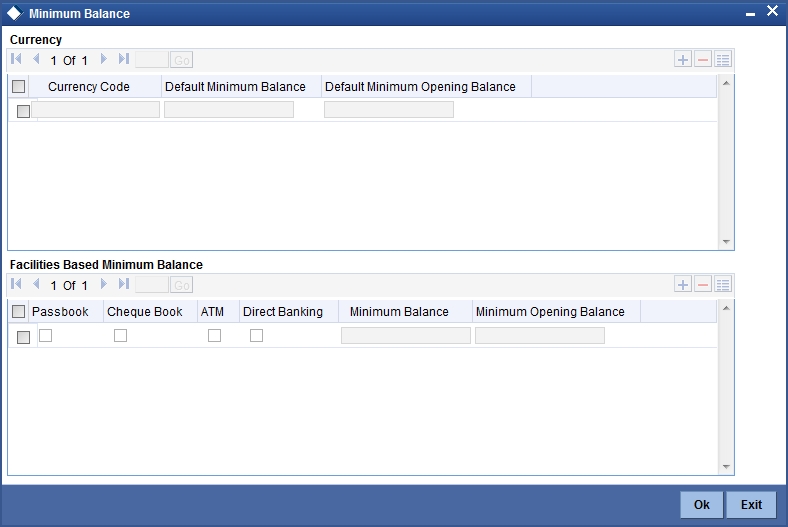Focus the Facilities page number field
The width and height of the screenshot is (788, 527).
point(152,285)
